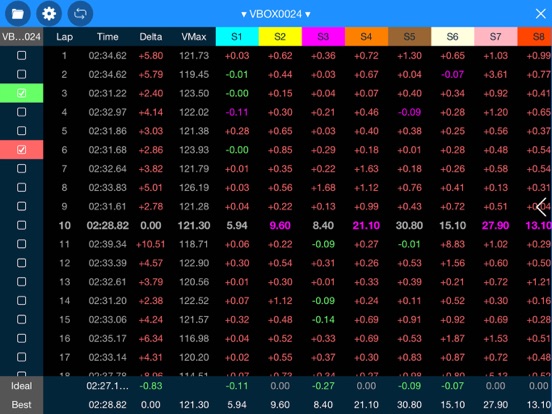Click lap 16 VMax 116.98
Screen dimensions: 552x414
coord(194,339)
